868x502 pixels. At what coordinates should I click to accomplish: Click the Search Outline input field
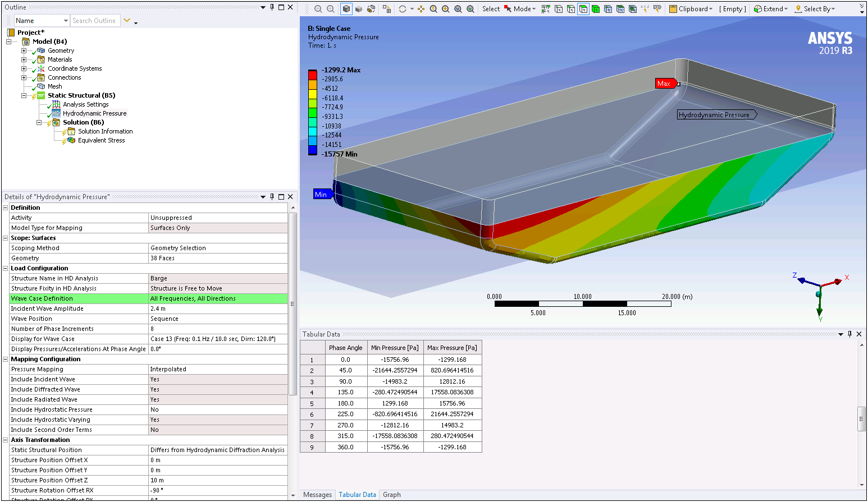(95, 21)
